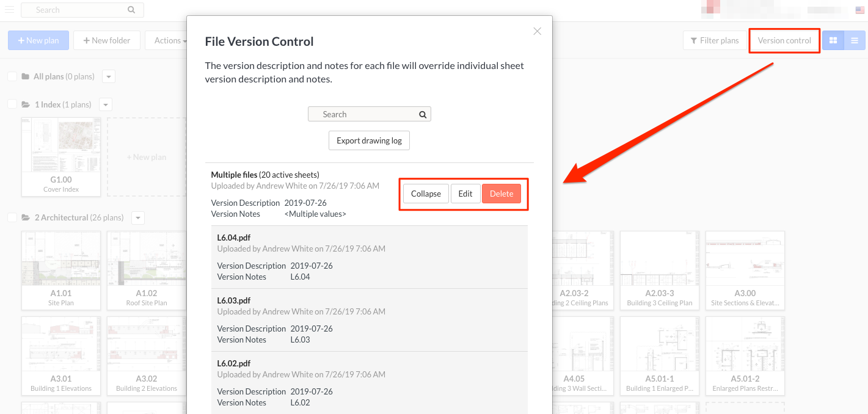Viewport: 868px width, 414px height.
Task: Click the magnifier icon in modal search
Action: point(423,115)
